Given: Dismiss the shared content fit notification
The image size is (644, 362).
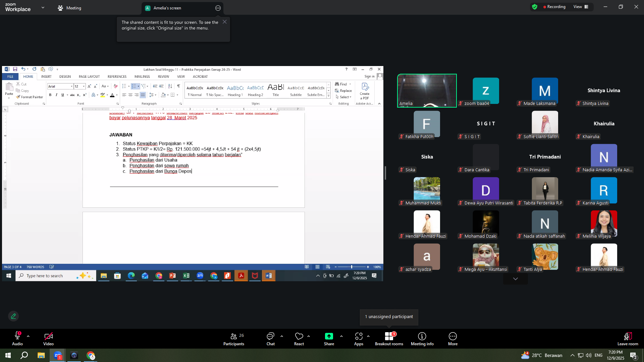Looking at the screenshot, I should coord(225,22).
